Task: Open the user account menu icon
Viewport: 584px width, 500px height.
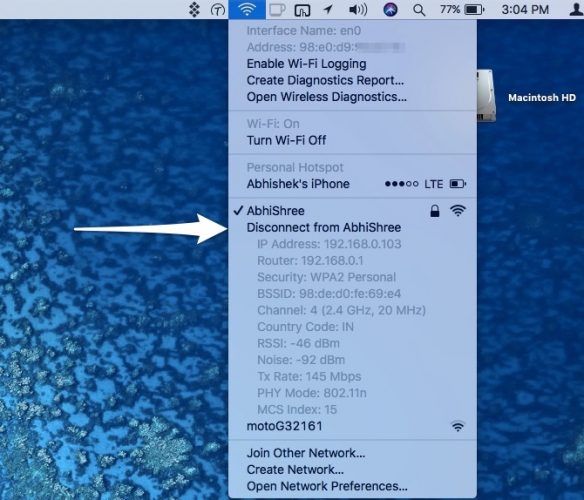Action: click(577, 9)
